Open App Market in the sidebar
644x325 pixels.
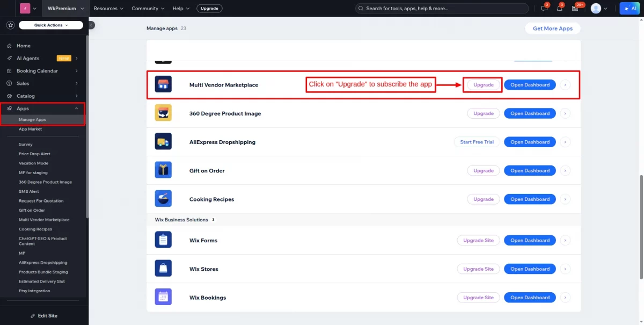tap(30, 129)
